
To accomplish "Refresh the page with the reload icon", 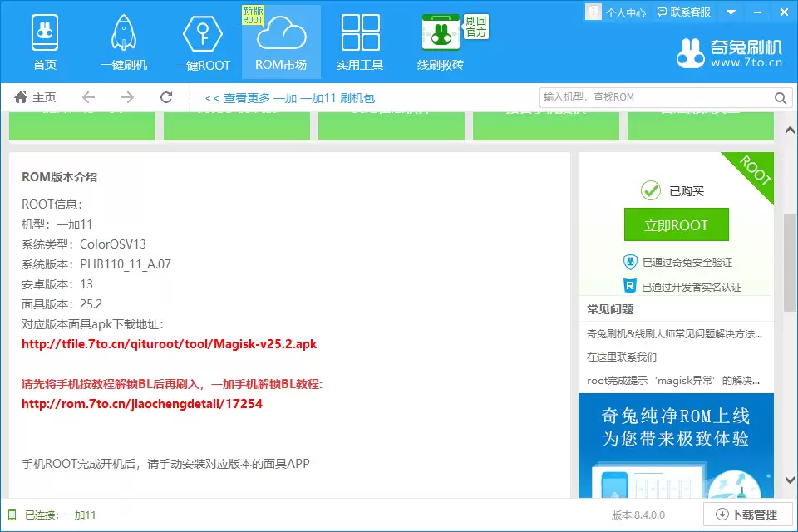I will pyautogui.click(x=166, y=96).
